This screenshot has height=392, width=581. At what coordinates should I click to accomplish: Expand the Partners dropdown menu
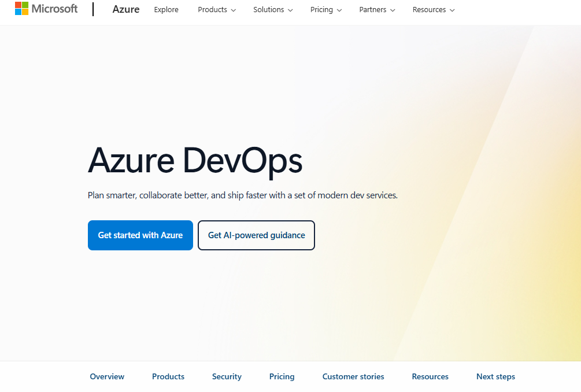pyautogui.click(x=377, y=10)
